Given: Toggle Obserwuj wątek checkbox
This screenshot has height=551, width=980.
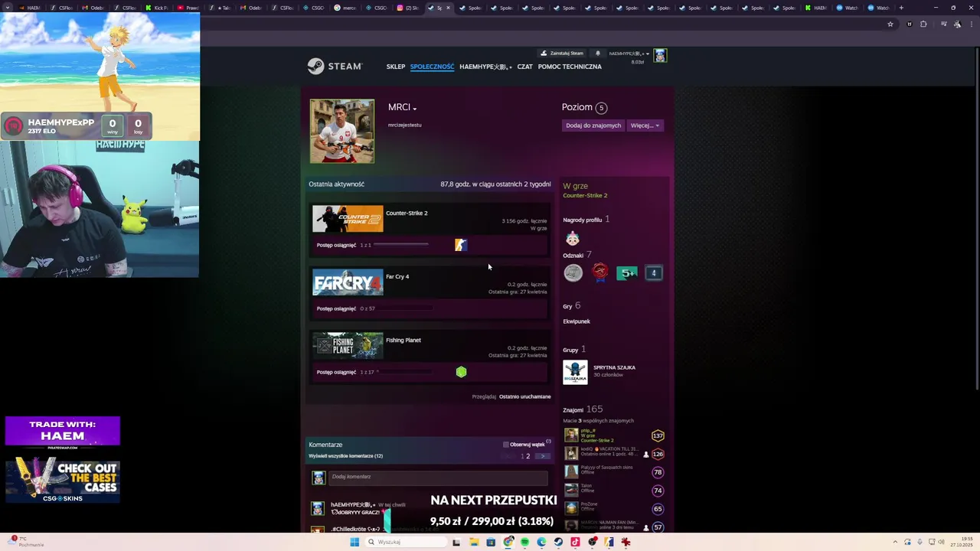Looking at the screenshot, I should (x=505, y=445).
